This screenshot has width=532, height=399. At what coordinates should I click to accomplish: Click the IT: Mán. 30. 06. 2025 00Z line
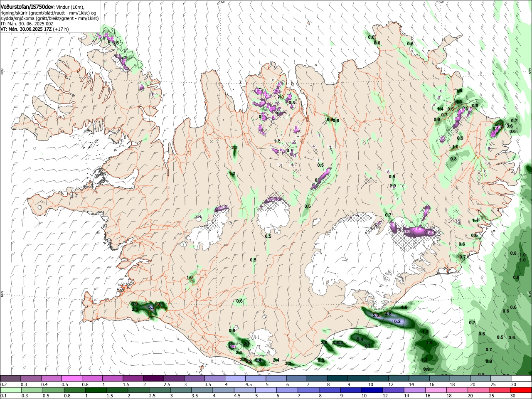[x=27, y=24]
